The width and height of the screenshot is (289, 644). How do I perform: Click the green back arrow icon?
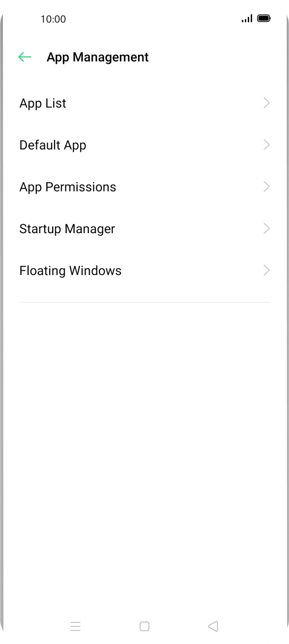[x=25, y=57]
